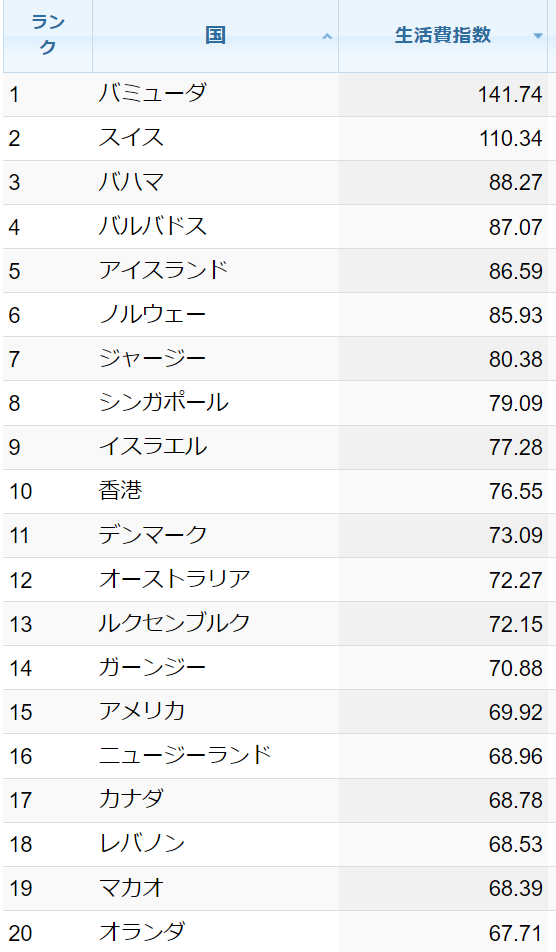Click the 生活費指数 sort down arrow
556x952 pixels.
537,36
